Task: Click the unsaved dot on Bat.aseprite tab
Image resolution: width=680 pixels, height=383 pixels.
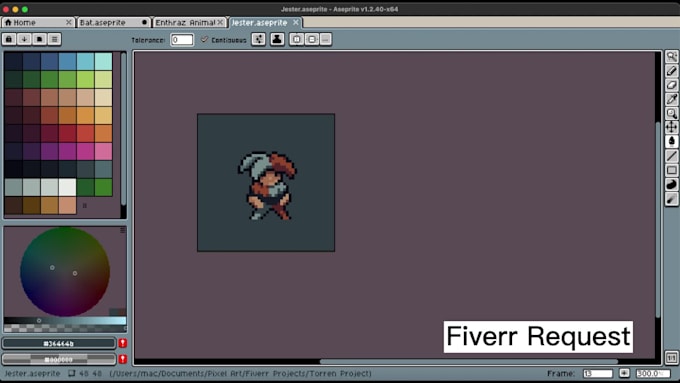Action: pos(144,22)
